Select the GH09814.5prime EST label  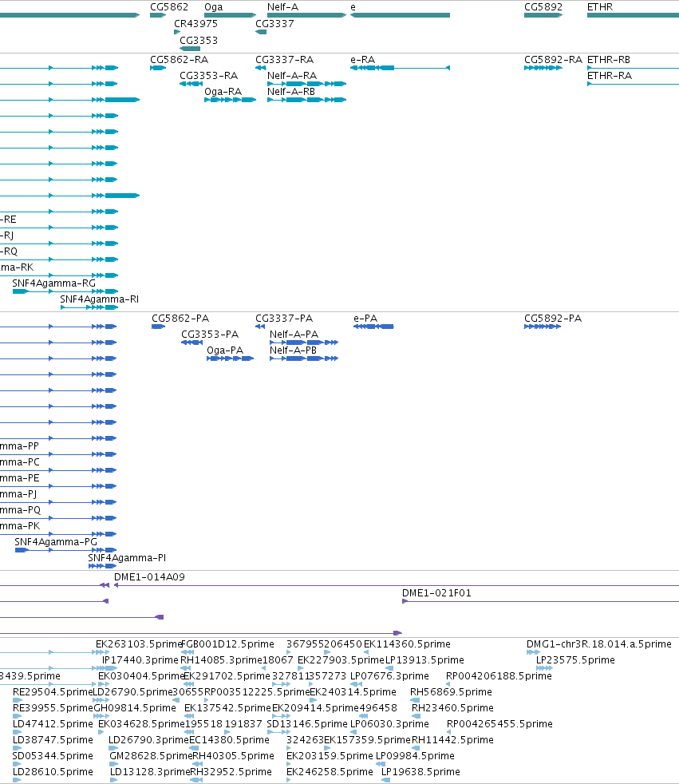pos(134,708)
